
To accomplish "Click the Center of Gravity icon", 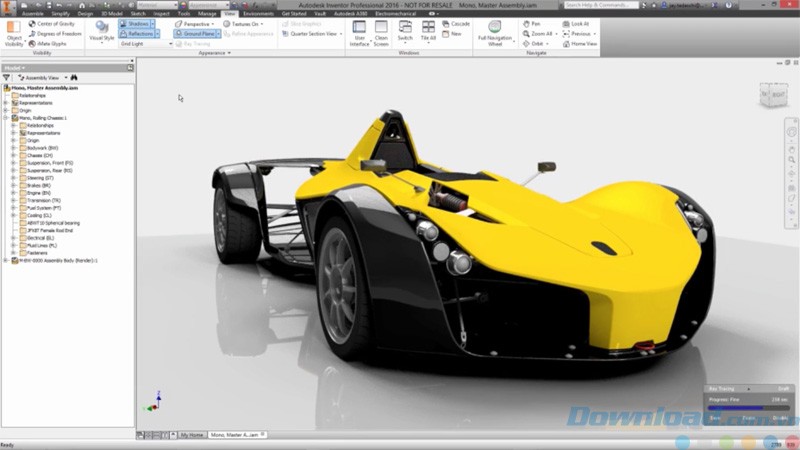I will (32, 24).
